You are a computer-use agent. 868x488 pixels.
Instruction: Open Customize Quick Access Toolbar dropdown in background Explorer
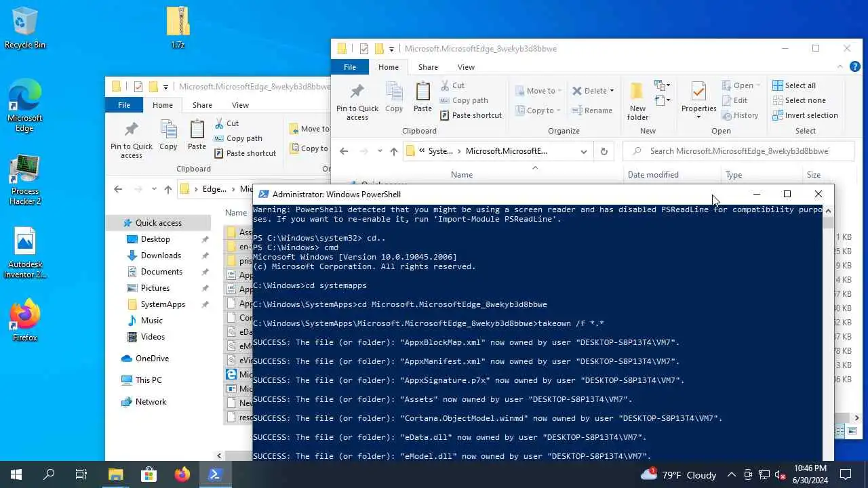(x=165, y=87)
